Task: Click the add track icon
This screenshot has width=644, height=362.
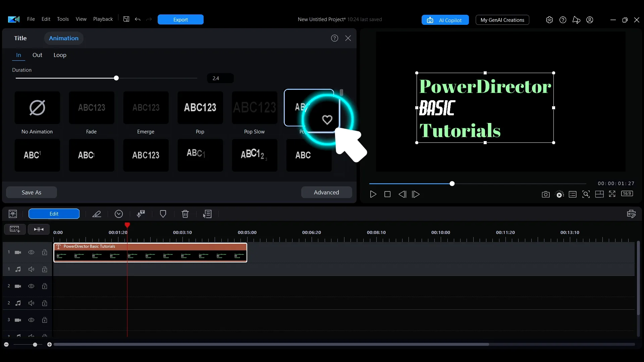Action: point(15,229)
